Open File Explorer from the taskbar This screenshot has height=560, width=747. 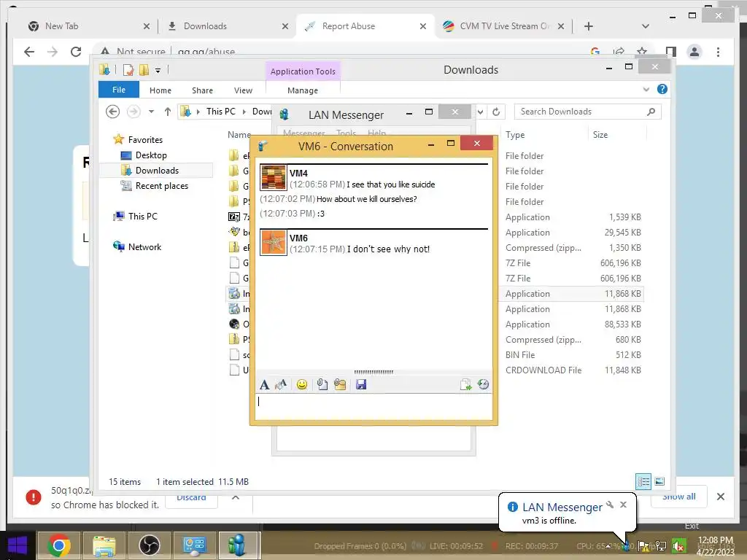(x=104, y=545)
